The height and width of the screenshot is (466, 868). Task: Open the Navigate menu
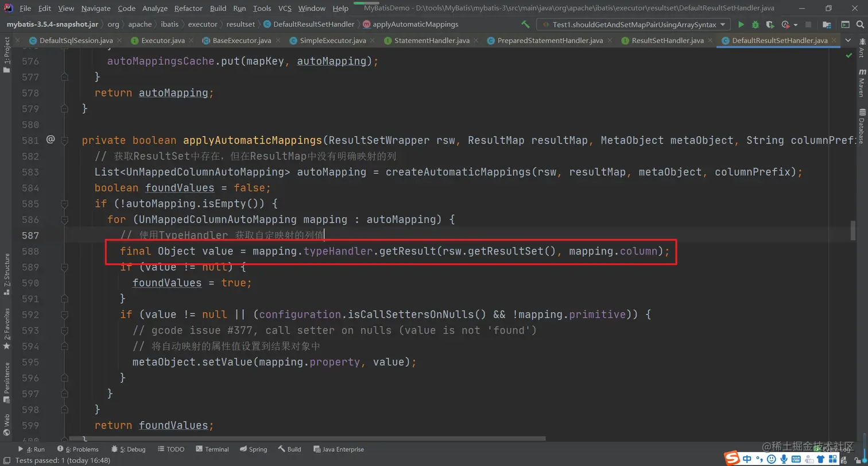95,9
